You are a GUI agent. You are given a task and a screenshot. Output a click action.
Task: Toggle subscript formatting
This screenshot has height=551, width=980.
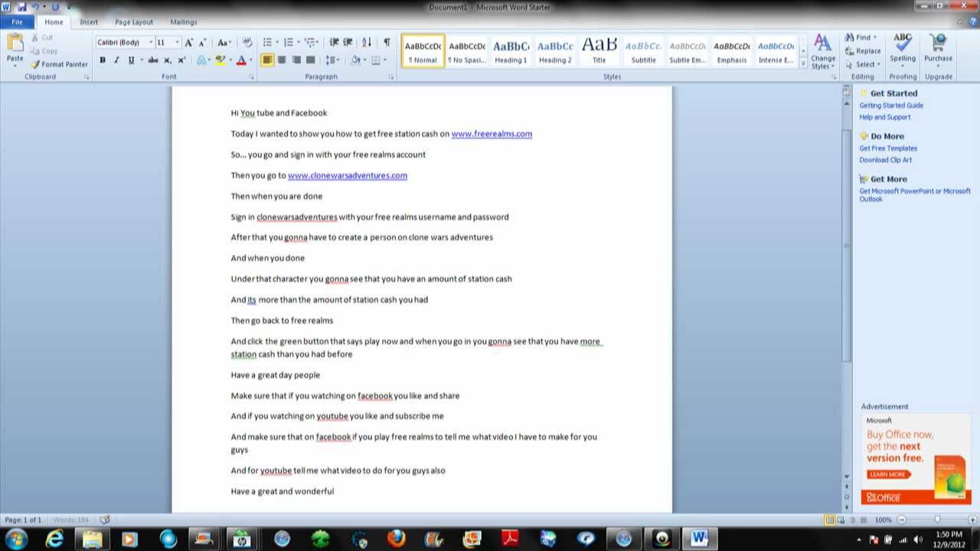point(167,60)
